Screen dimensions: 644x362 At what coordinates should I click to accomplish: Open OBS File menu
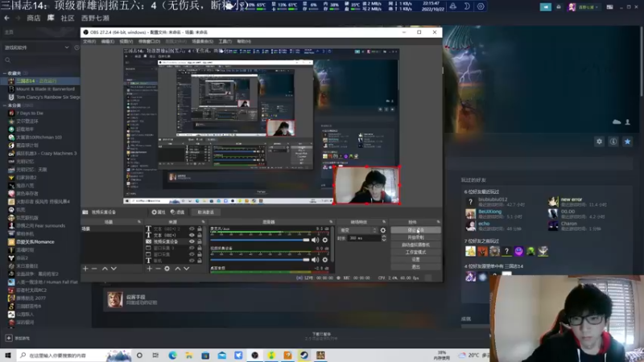click(x=89, y=42)
